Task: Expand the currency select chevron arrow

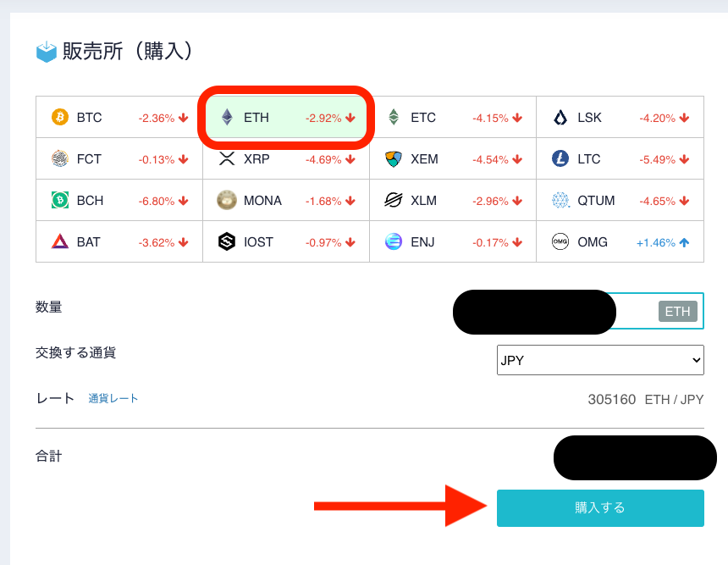Action: 696,360
